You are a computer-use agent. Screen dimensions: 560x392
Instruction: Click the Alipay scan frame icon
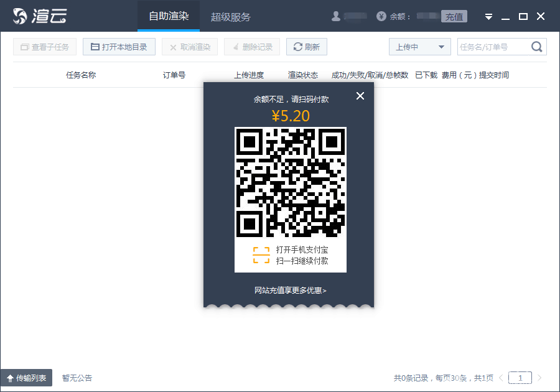(261, 255)
